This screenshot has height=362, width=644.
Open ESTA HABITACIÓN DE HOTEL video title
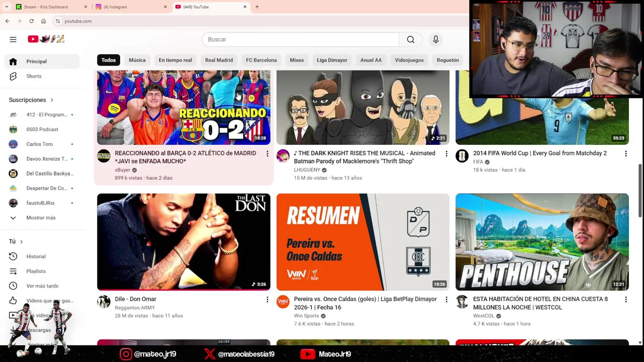tap(540, 303)
